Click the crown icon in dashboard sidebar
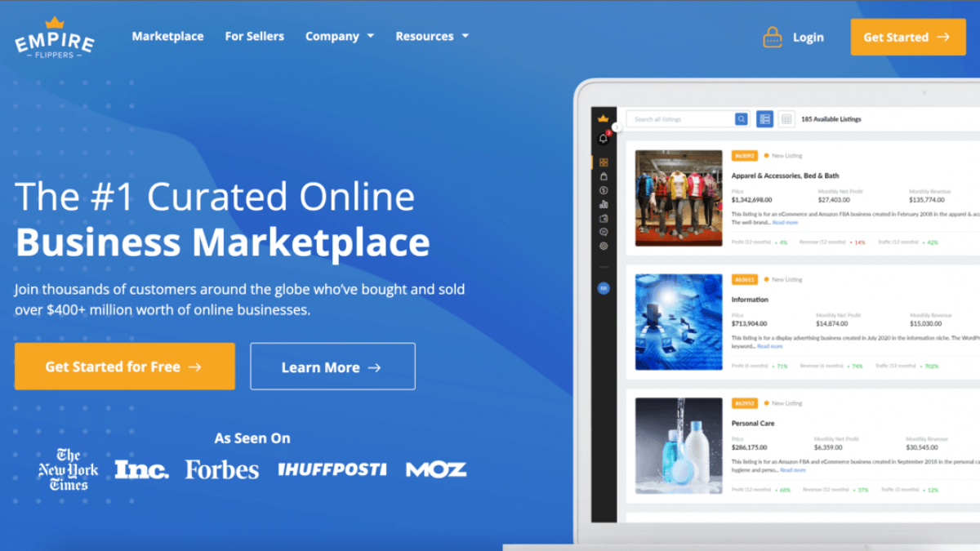The width and height of the screenshot is (980, 551). 604,119
